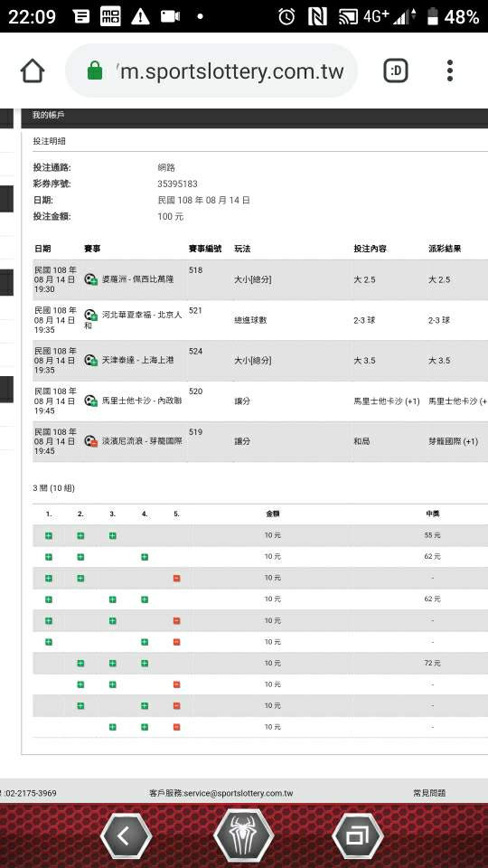Click the service@sportslottery.com.tw email link

tap(238, 793)
